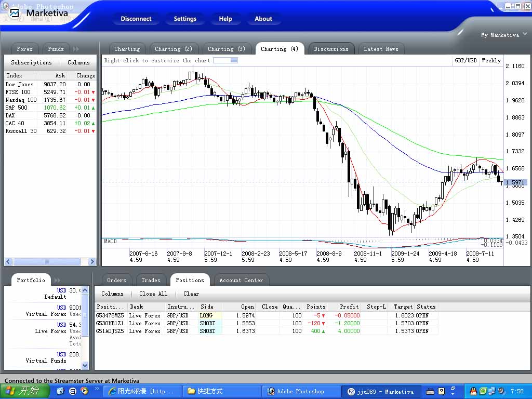
Task: Click the Windows Media Player quick launch icon
Action: (x=84, y=391)
